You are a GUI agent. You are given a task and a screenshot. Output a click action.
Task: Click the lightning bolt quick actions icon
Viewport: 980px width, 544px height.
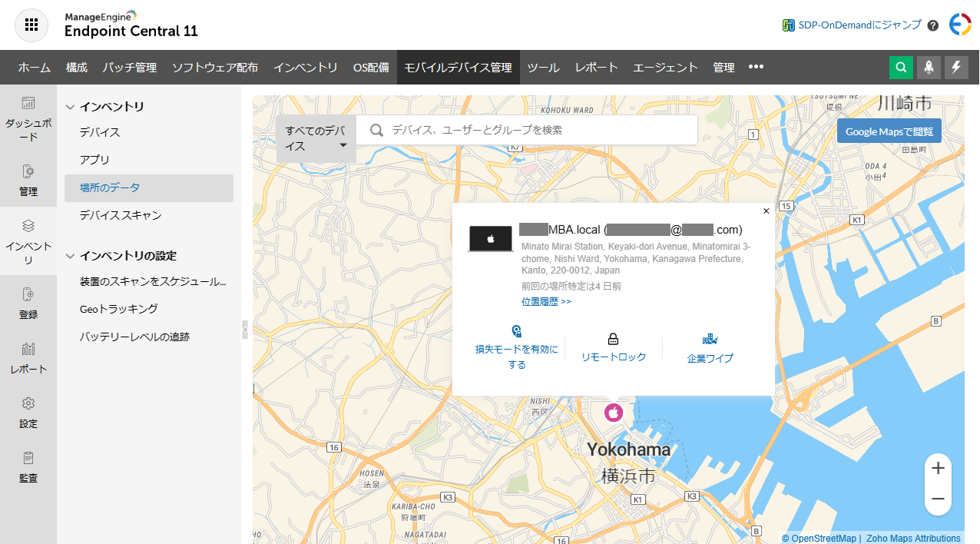(956, 68)
